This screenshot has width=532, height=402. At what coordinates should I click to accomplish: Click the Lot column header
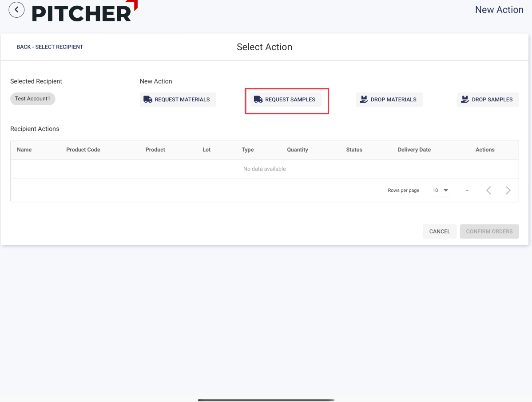click(206, 150)
